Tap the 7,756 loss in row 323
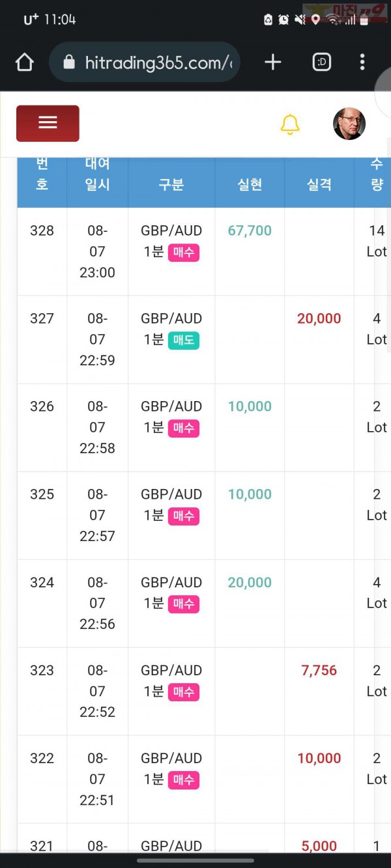Viewport: 391px width, 868px height. (x=319, y=670)
